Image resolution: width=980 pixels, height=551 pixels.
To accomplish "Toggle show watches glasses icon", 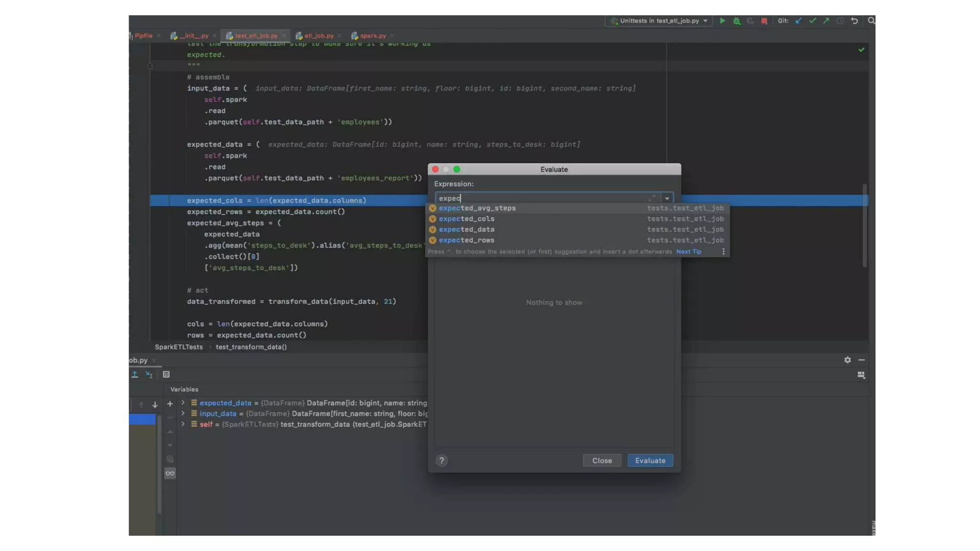I will pyautogui.click(x=170, y=473).
